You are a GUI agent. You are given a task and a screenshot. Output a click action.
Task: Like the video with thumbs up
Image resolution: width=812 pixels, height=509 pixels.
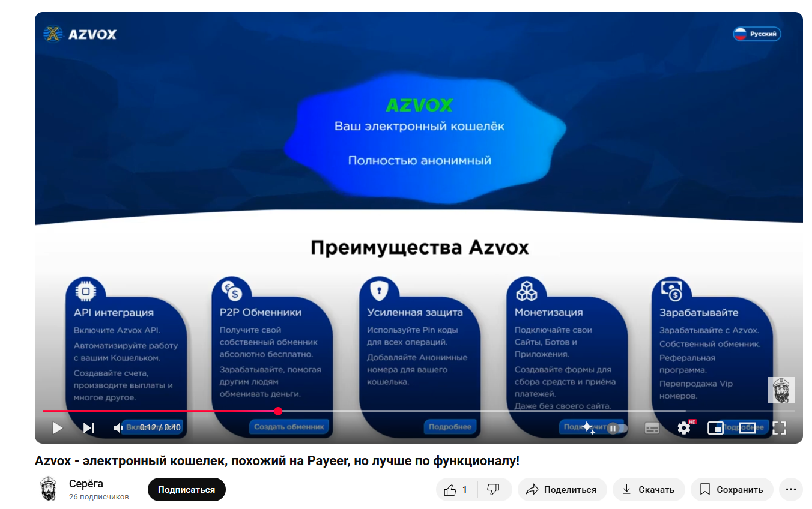coord(456,490)
